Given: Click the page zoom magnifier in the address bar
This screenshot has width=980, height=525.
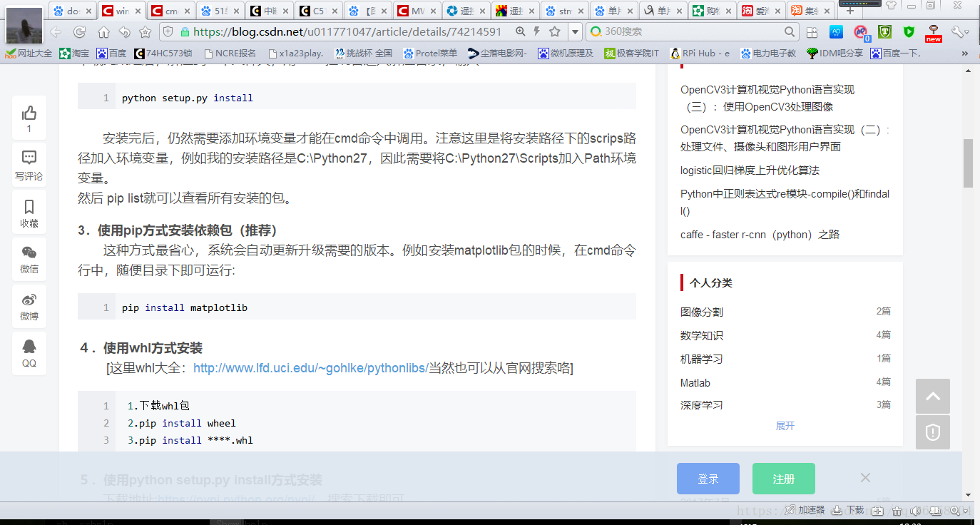Looking at the screenshot, I should coord(521,31).
